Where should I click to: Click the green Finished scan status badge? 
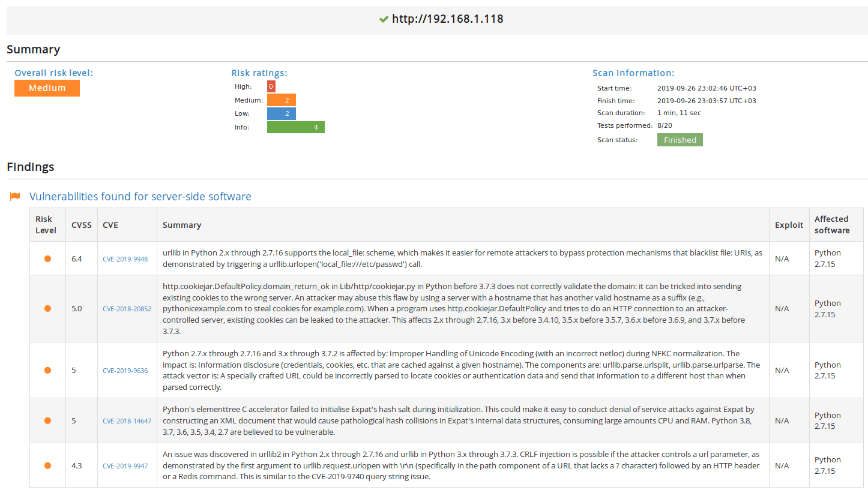pos(680,139)
